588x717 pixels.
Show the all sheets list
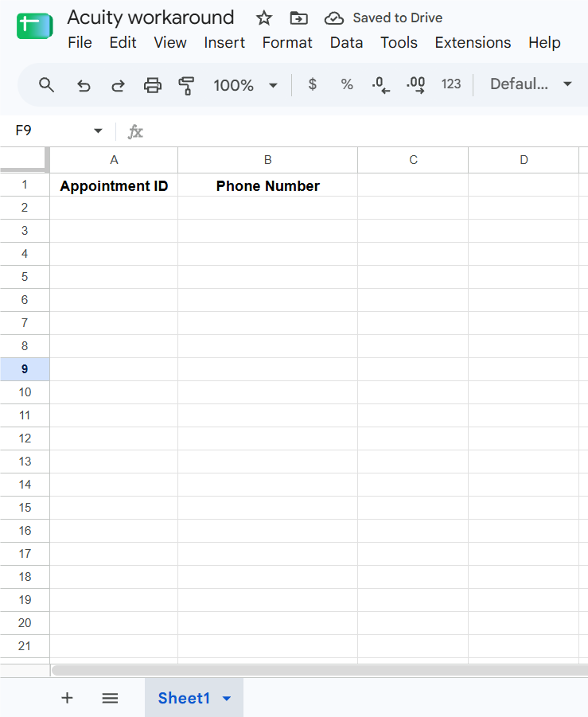[110, 698]
